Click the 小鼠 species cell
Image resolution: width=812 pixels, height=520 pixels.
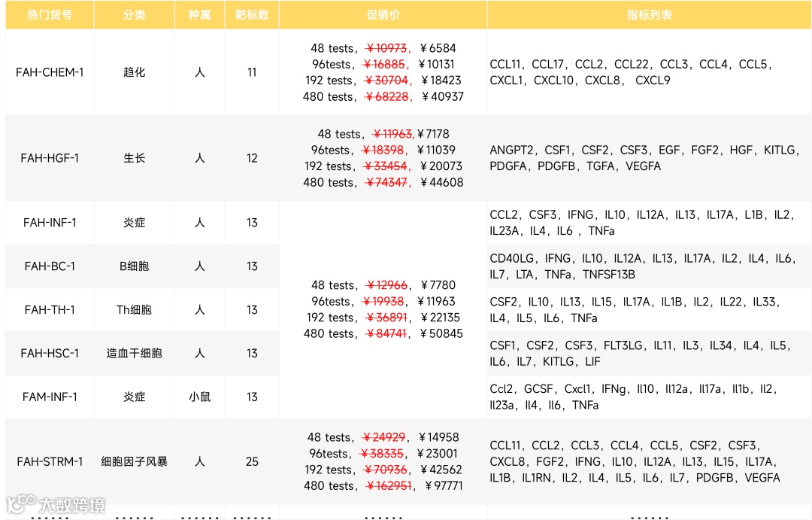coord(199,397)
